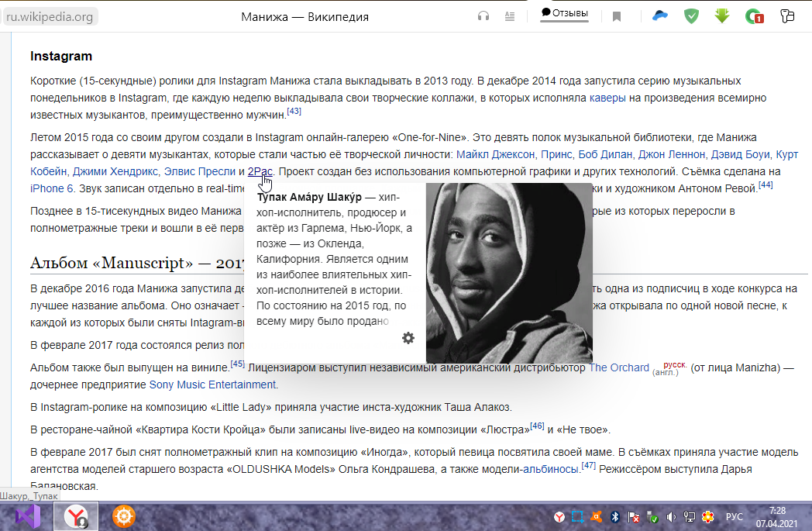Open the network tray icon

coord(690,517)
